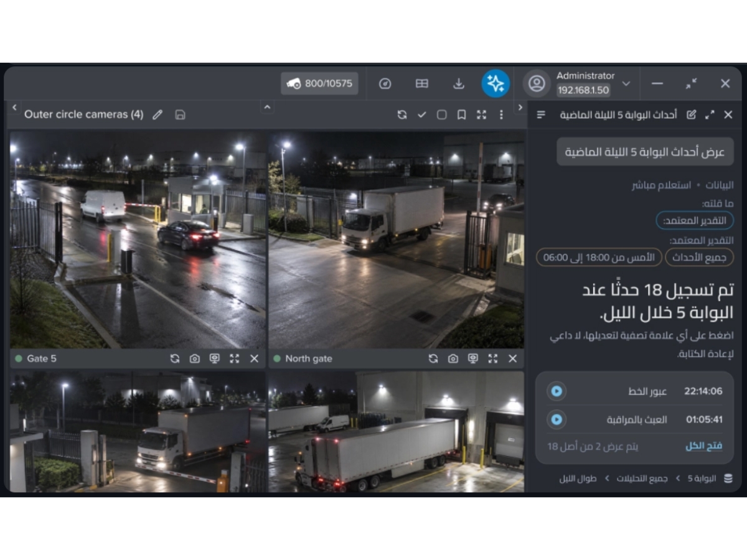Click the 22:14:06 event timestamp
The width and height of the screenshot is (747, 560).
click(703, 391)
